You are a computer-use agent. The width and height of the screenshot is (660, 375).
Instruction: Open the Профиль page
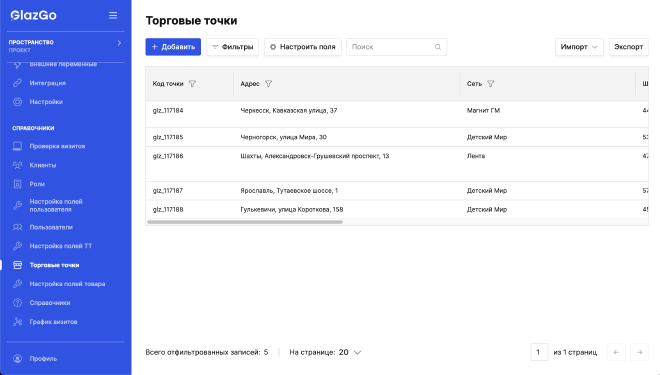pyautogui.click(x=43, y=359)
